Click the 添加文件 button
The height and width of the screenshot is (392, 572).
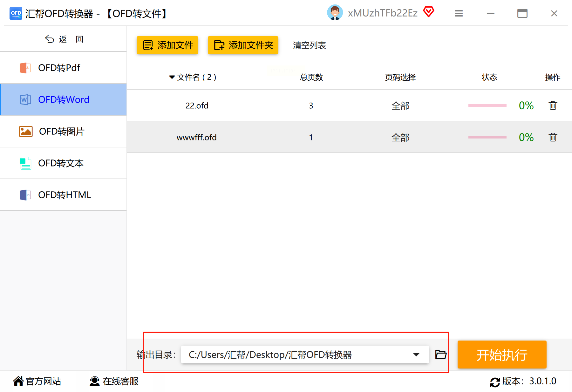167,45
